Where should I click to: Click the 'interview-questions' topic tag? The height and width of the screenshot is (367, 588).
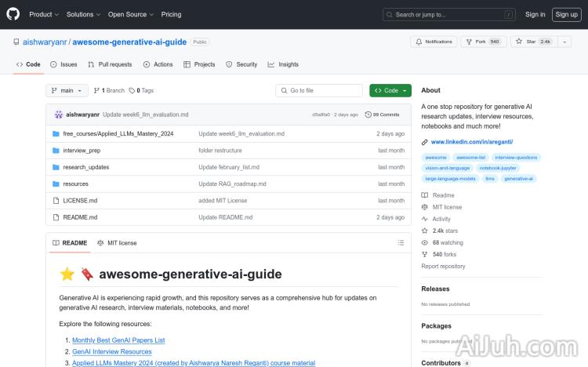516,158
